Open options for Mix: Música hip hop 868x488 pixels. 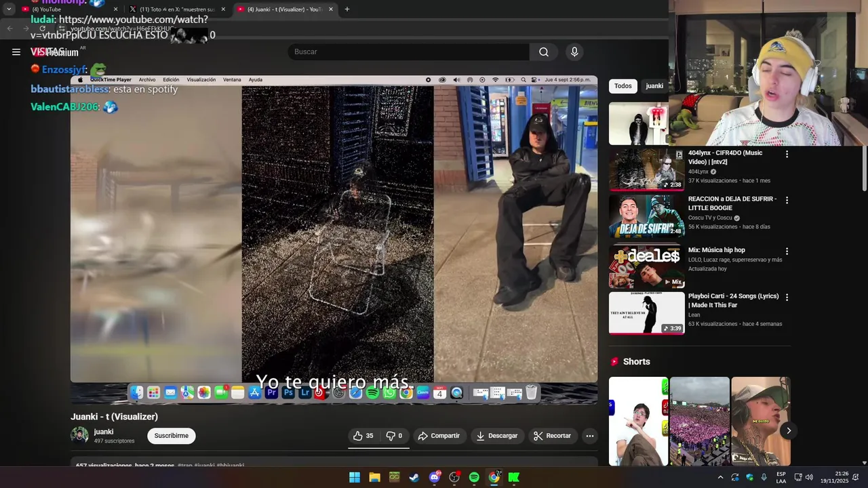coord(787,251)
